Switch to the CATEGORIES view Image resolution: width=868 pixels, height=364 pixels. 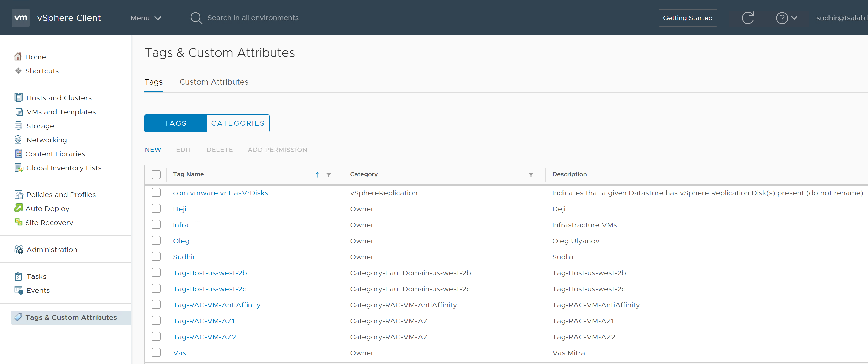tap(238, 123)
